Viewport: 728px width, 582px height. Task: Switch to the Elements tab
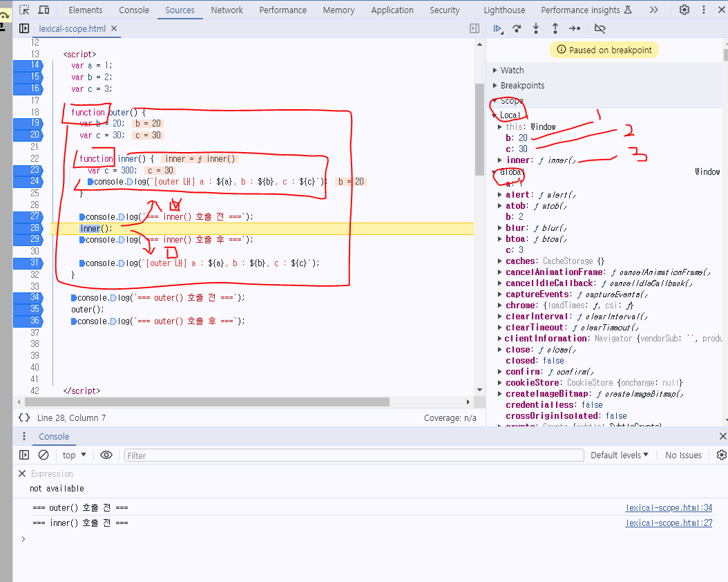click(x=86, y=10)
